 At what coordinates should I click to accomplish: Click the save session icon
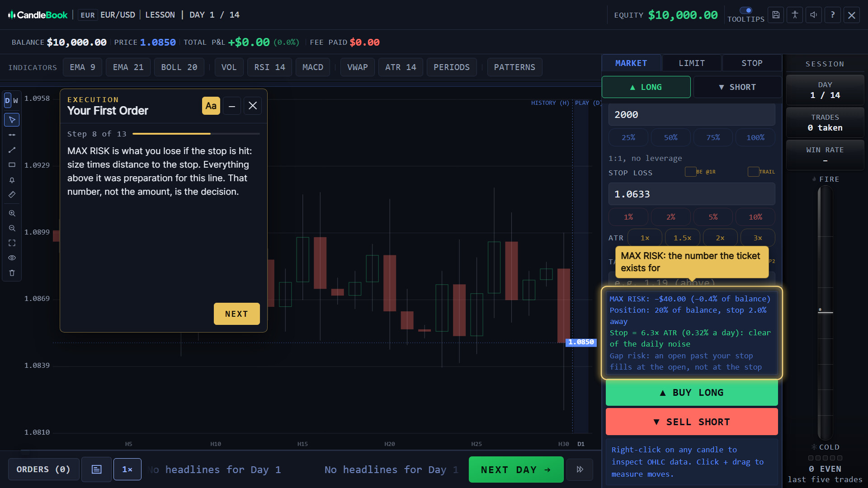(776, 15)
